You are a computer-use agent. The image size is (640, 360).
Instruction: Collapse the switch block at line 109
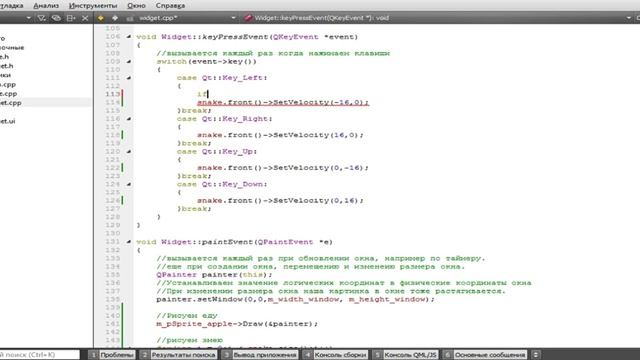[x=129, y=61]
